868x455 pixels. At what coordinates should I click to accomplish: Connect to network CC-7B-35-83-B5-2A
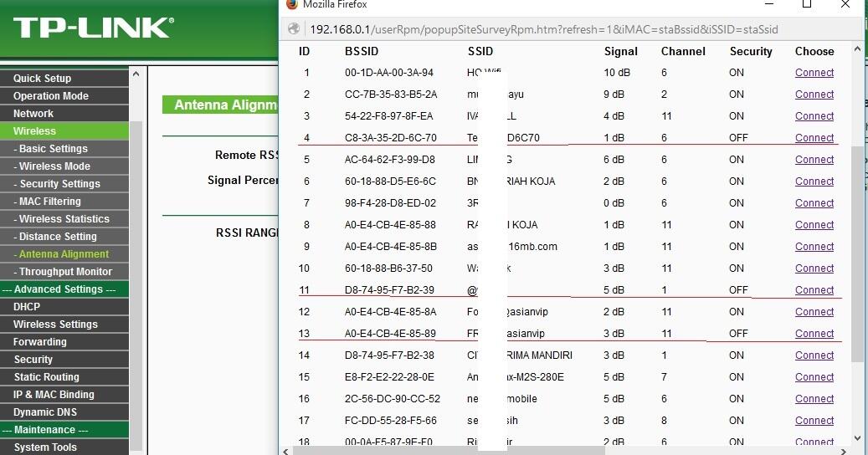(814, 95)
